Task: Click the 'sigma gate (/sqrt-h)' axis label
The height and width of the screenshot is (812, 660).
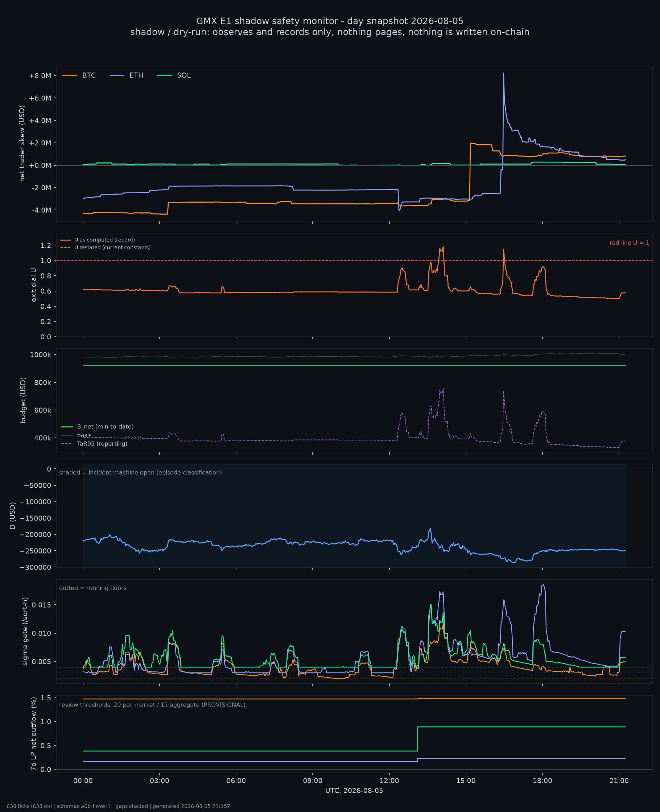Action: [25, 631]
